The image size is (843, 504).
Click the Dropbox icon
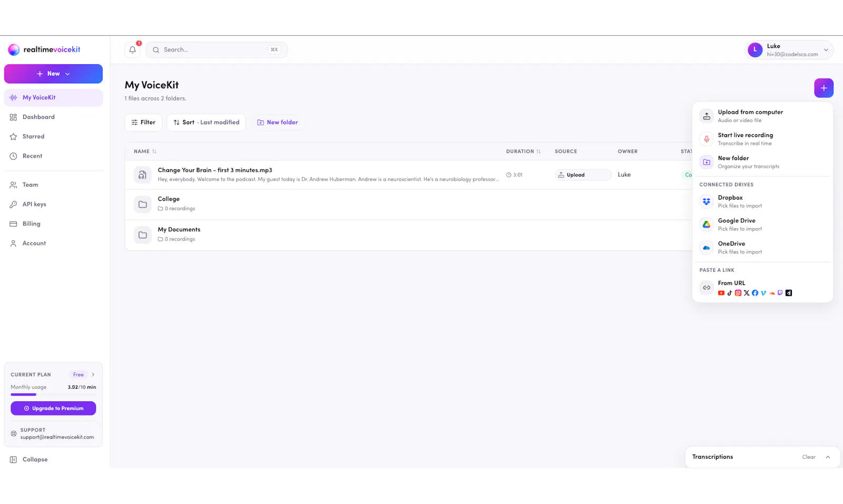(x=707, y=202)
